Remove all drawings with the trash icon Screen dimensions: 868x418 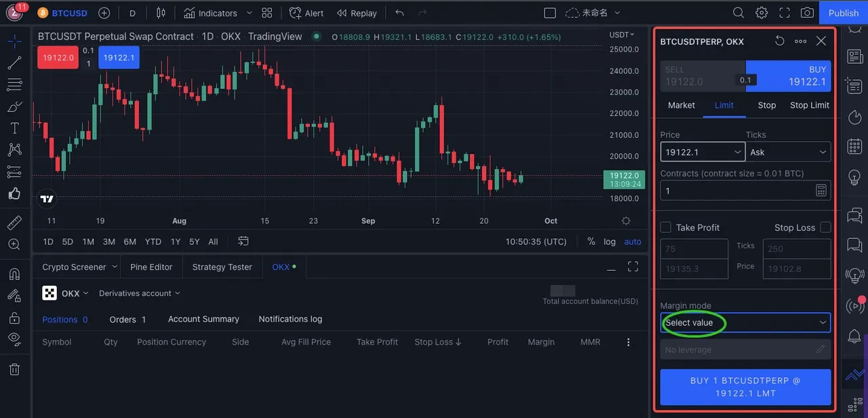[x=14, y=368]
